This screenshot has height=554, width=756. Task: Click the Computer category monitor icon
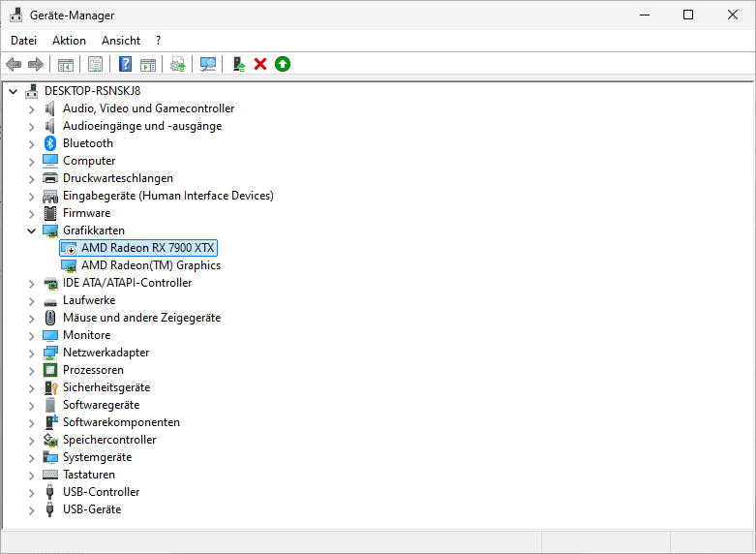(x=50, y=161)
